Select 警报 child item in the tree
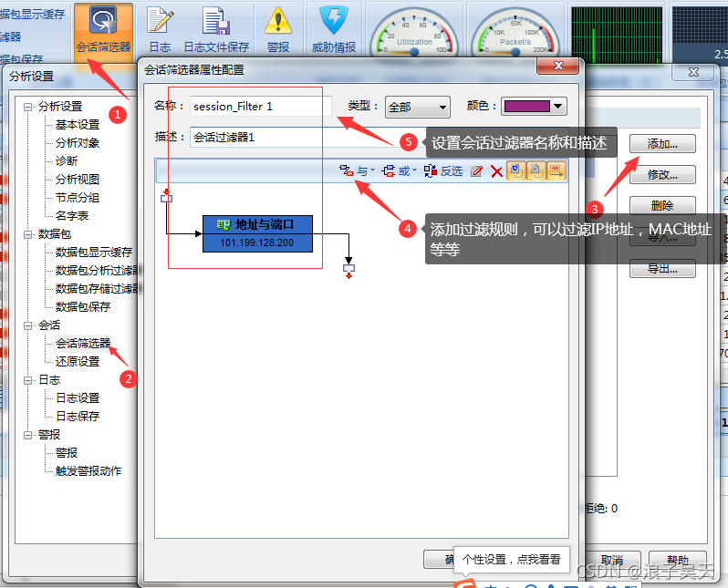Viewport: 728px width, 588px height. 67,453
